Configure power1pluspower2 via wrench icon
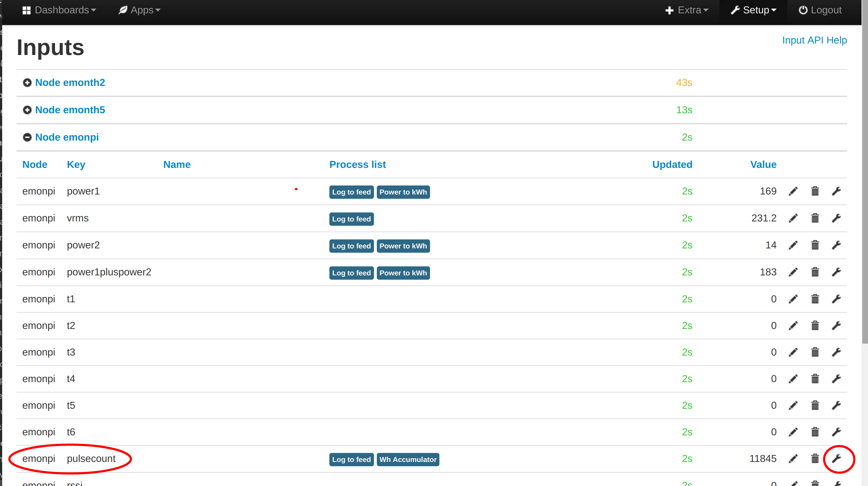Viewport: 868px width, 486px height. click(x=836, y=272)
